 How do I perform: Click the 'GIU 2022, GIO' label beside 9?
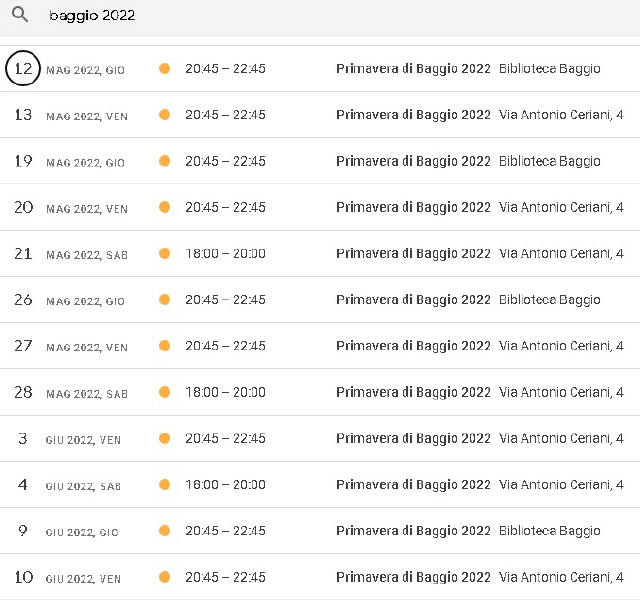[x=82, y=533]
